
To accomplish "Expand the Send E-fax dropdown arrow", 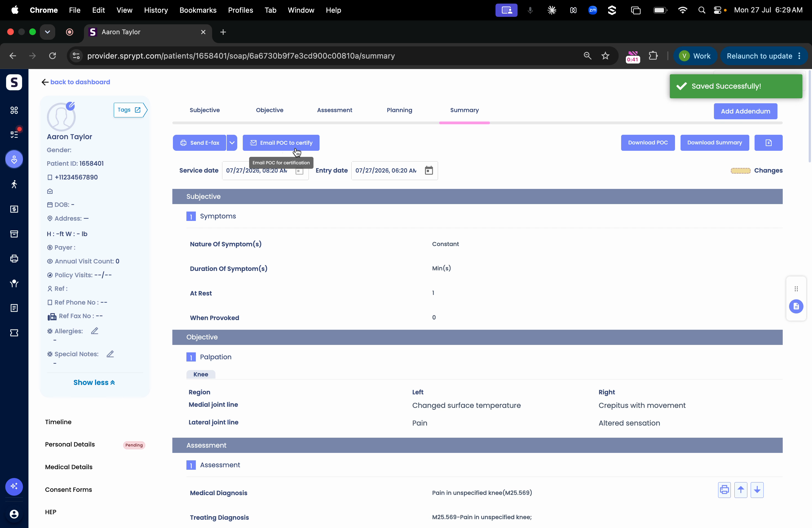I will (x=232, y=142).
